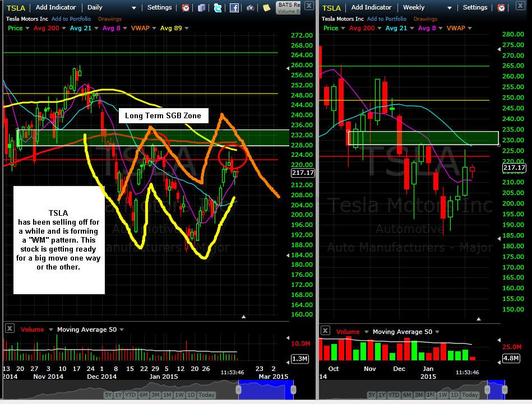Click Add to Portfolio link on daily chart
532x404 pixels.
point(71,19)
